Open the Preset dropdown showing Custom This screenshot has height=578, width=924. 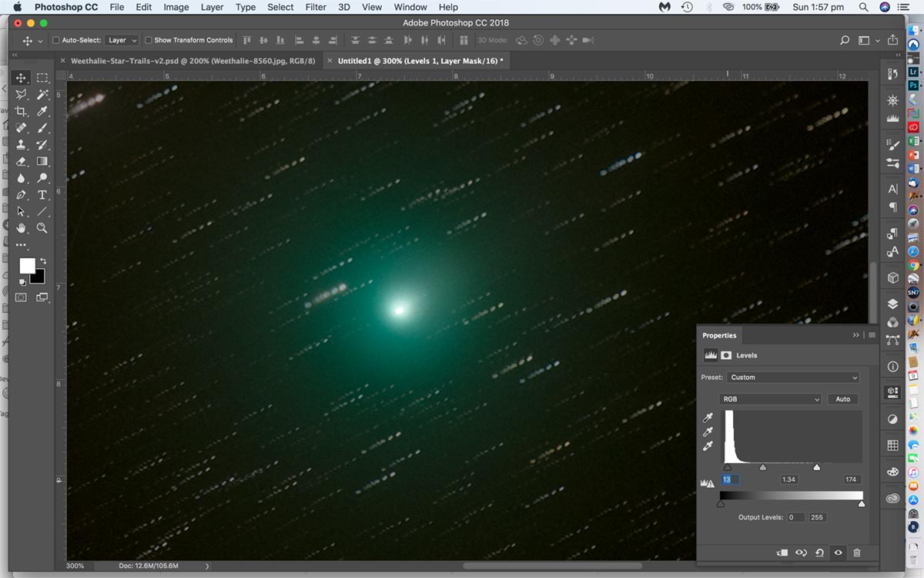pos(792,378)
